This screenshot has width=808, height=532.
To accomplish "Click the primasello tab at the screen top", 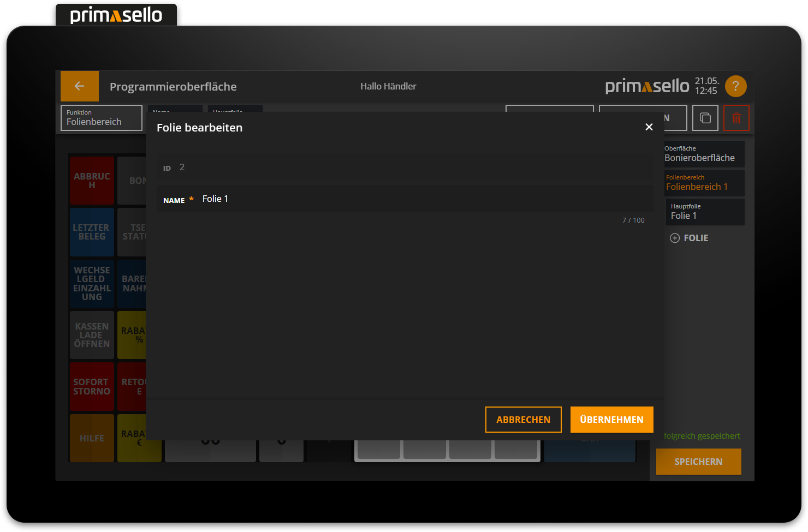I will point(116,15).
